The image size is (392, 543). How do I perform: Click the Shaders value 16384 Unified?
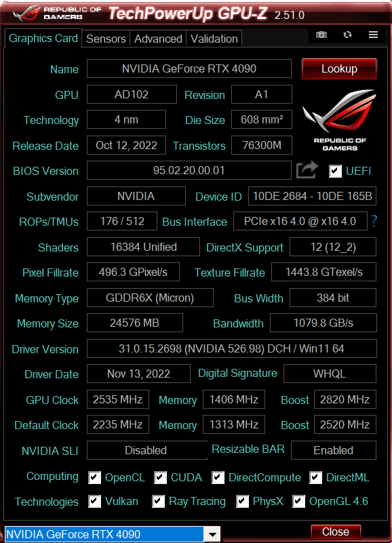point(143,247)
